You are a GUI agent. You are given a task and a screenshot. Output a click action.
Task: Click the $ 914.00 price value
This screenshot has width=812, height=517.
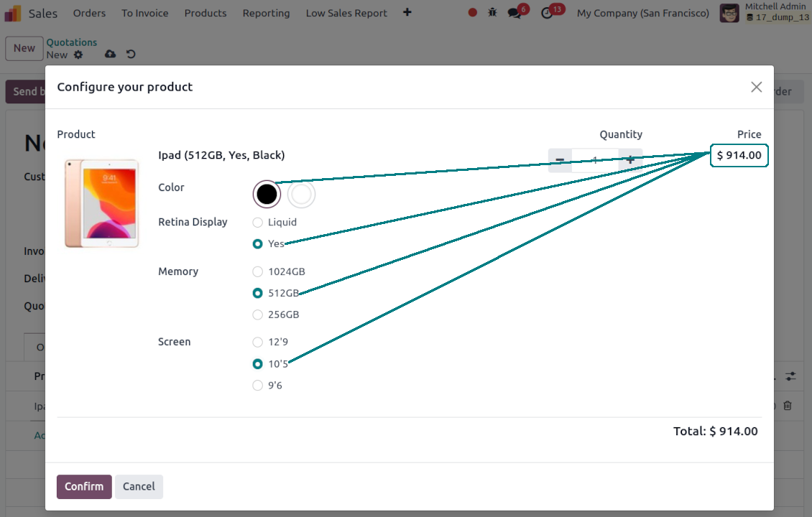coord(739,155)
